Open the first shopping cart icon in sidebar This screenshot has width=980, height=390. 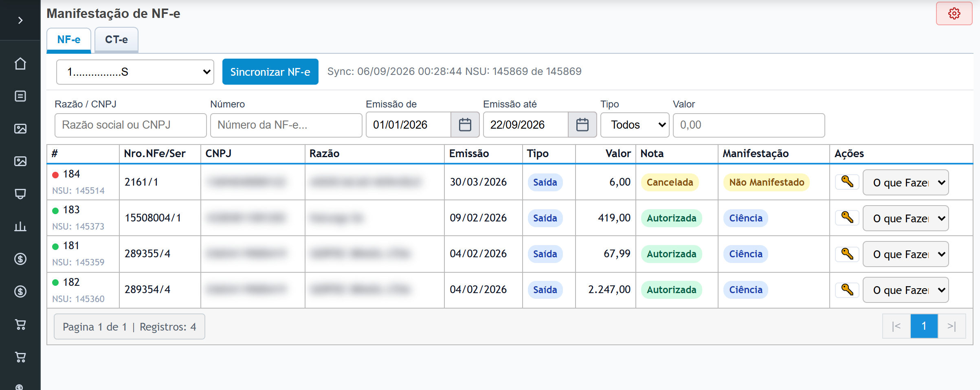coord(20,324)
